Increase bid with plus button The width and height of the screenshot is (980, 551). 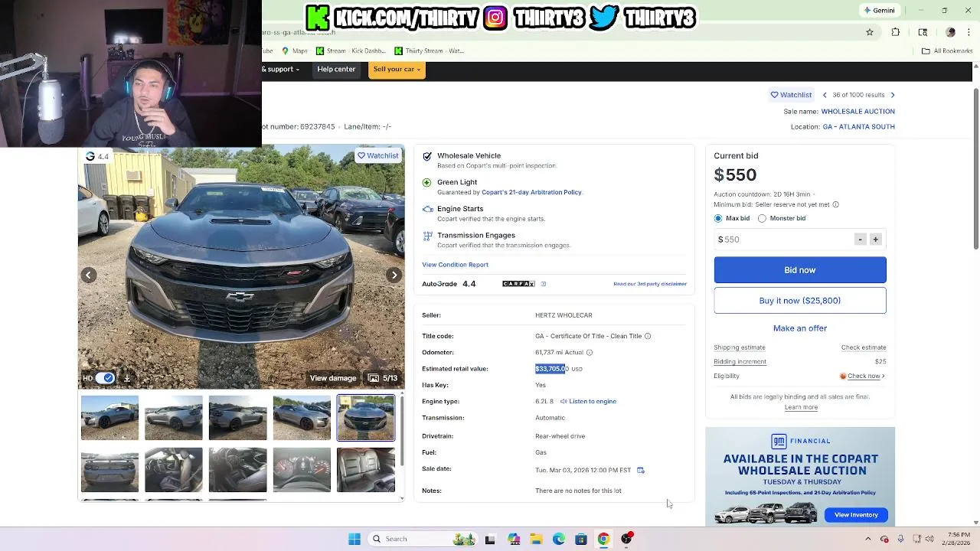click(x=876, y=240)
